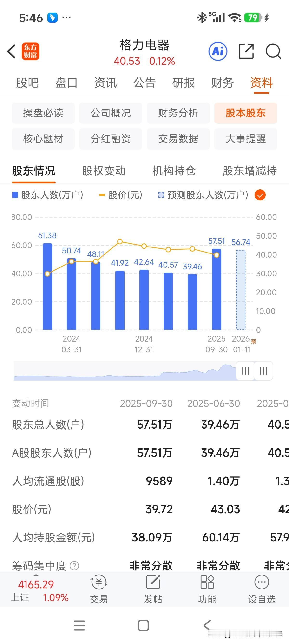Open 股东增减持 sub-tab

pos(250,171)
